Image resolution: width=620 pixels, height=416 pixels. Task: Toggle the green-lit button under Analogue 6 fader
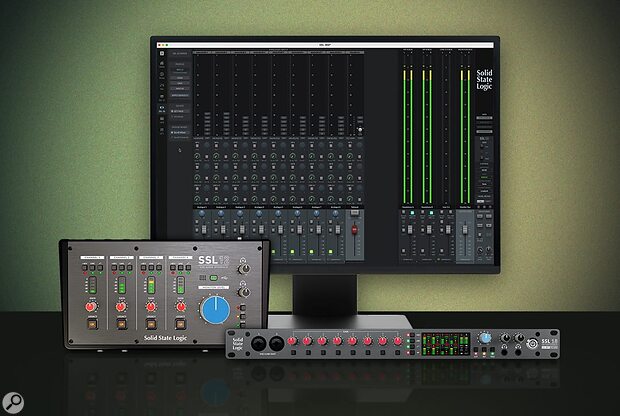pos(293,251)
